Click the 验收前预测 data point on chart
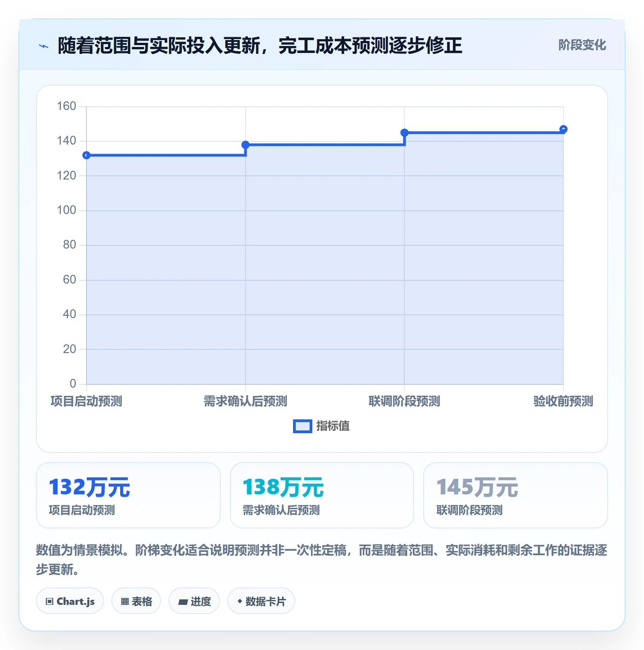Viewport: 644px width, 650px height. [x=563, y=129]
